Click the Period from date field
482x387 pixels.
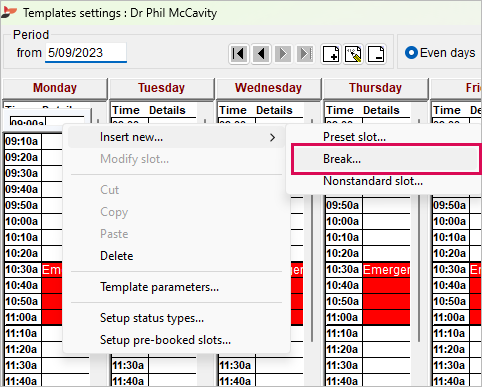[x=86, y=53]
